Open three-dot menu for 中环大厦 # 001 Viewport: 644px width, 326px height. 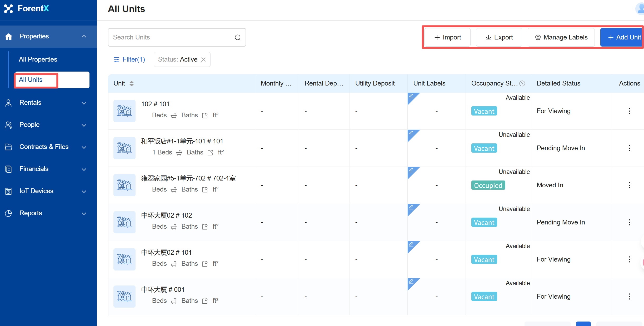pos(629,297)
